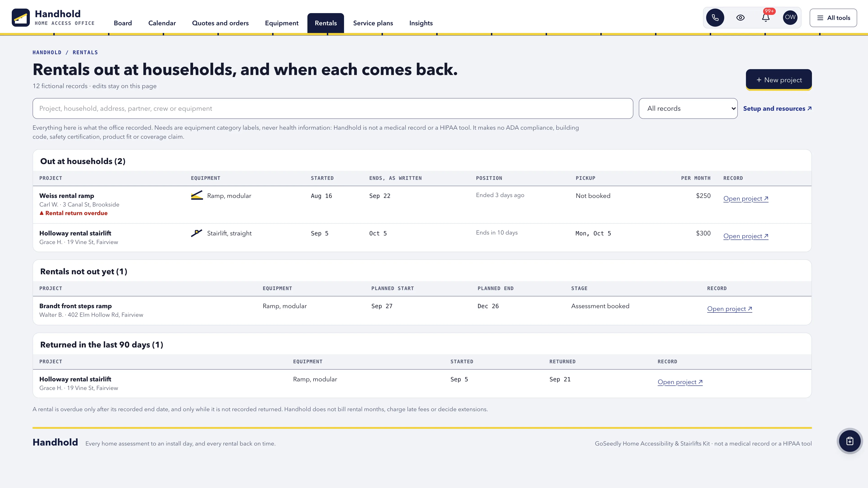The image size is (868, 488).
Task: Click the 'Ended 3 days ago' position
Action: coord(500,195)
